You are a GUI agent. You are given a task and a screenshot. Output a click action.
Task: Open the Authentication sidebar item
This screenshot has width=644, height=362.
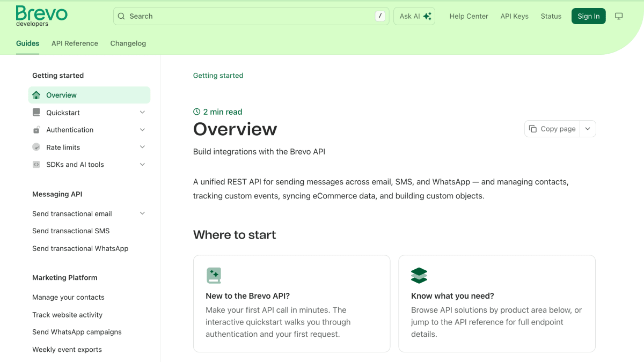tap(89, 130)
